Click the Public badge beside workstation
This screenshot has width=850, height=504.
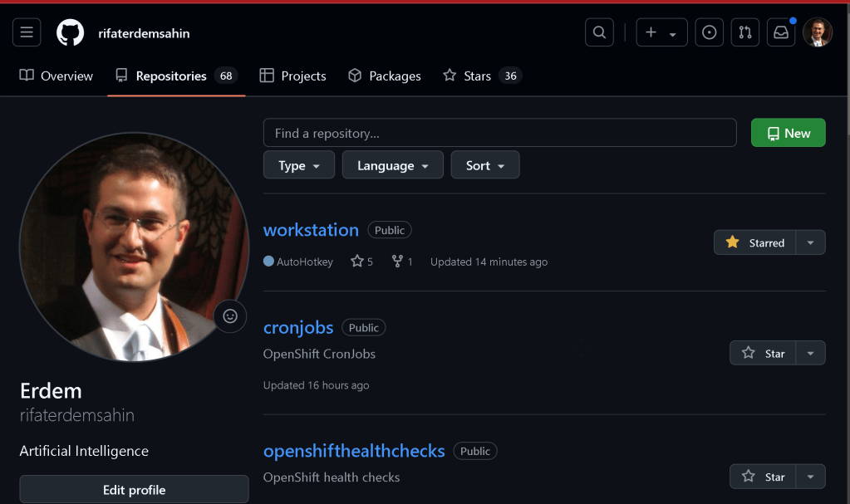pyautogui.click(x=390, y=230)
